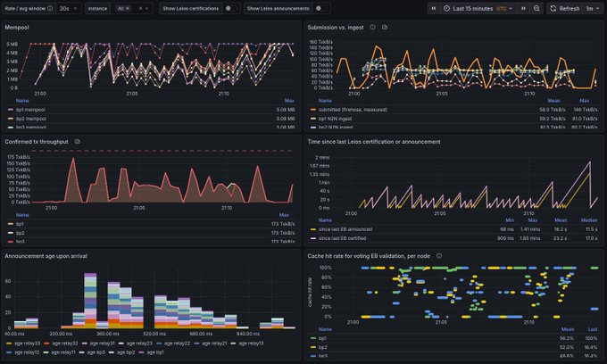Open panel links icon on Confirmed tx throughput

(77, 142)
